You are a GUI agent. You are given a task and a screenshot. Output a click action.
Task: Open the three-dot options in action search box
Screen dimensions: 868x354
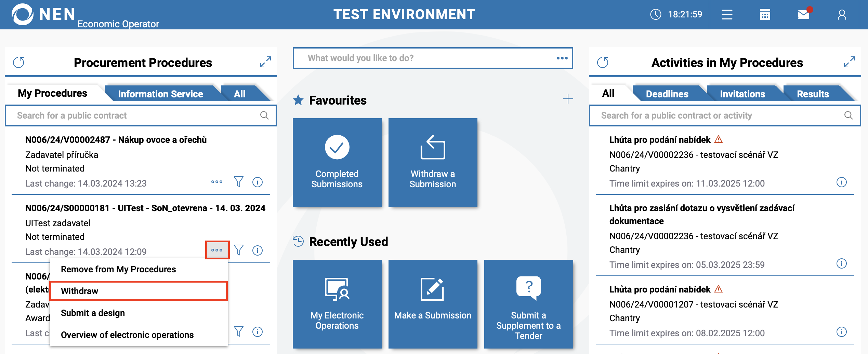(x=562, y=58)
